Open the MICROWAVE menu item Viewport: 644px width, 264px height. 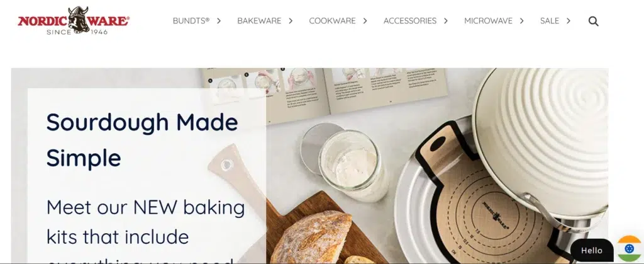[488, 21]
